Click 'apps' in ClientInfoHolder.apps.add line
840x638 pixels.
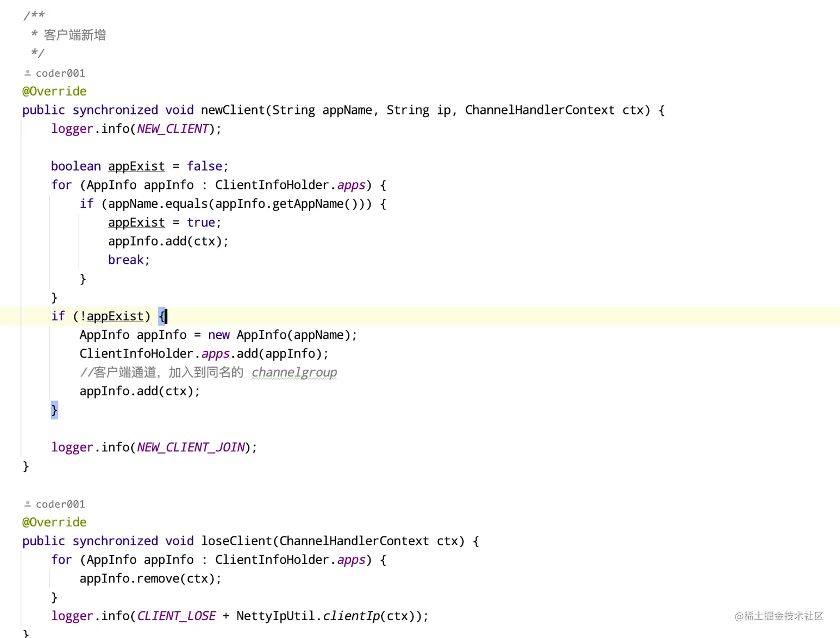[215, 354]
